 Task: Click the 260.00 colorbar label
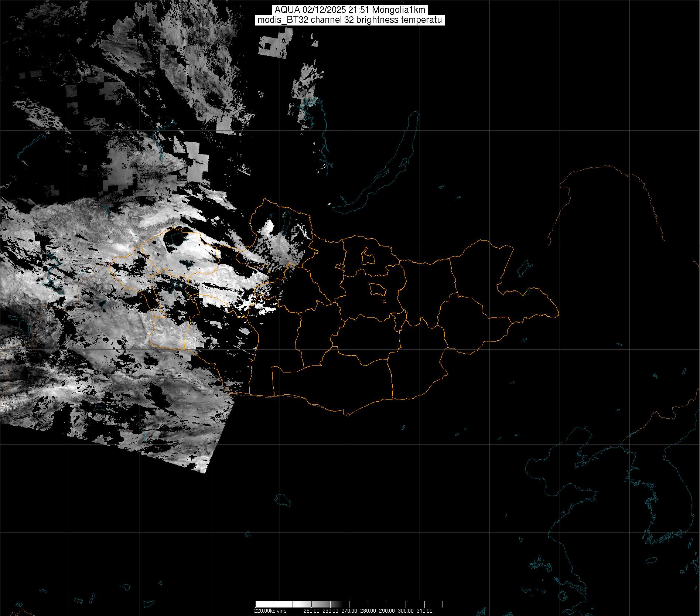point(331,611)
